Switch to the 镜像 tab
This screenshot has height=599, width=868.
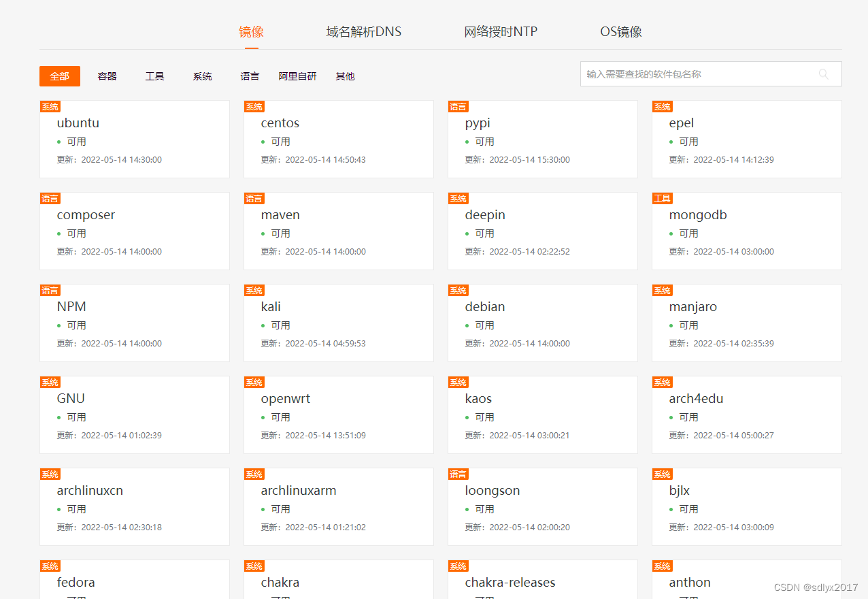pyautogui.click(x=251, y=32)
